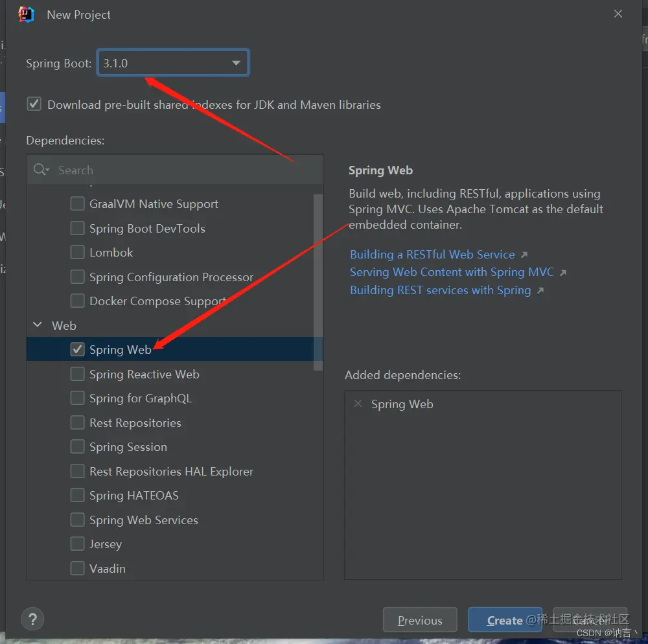The height and width of the screenshot is (644, 648).
Task: Check the Rest Repositories checkbox
Action: (x=77, y=422)
